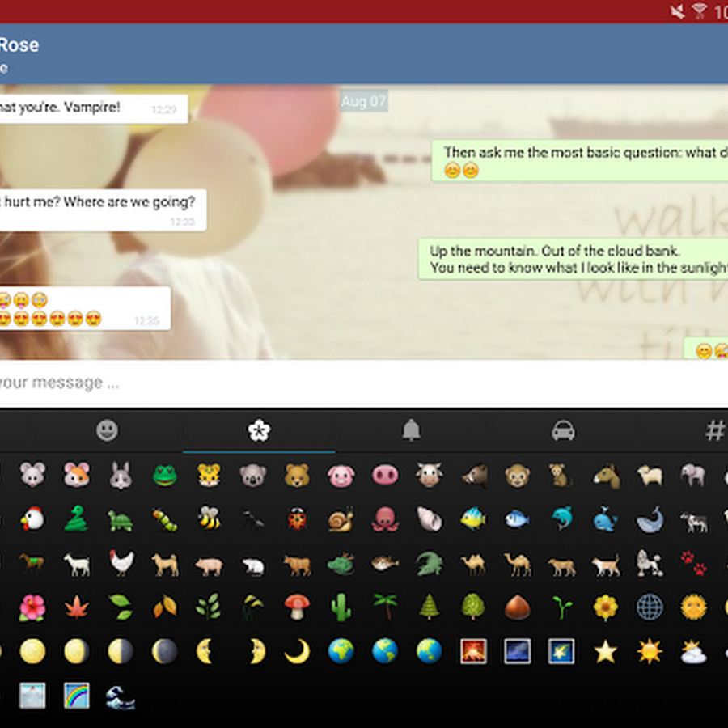Insert the rainbow emoji
Viewport: 728px width, 728px height.
pyautogui.click(x=77, y=696)
